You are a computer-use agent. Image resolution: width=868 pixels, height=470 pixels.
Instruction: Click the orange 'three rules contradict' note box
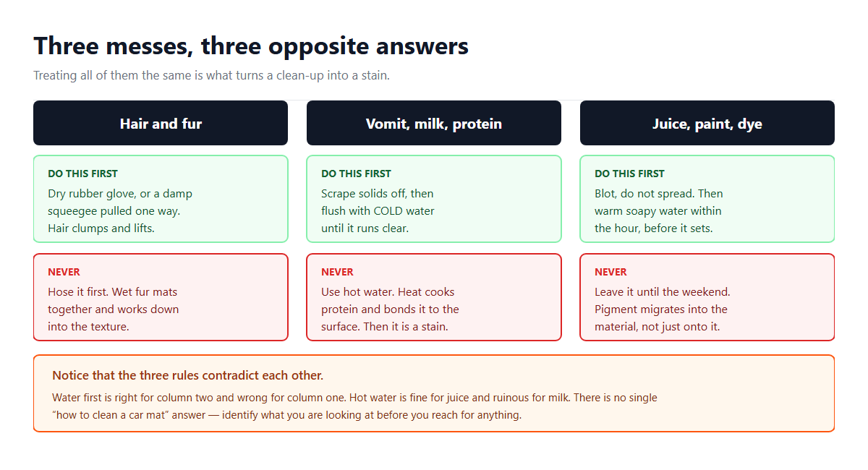(x=434, y=393)
